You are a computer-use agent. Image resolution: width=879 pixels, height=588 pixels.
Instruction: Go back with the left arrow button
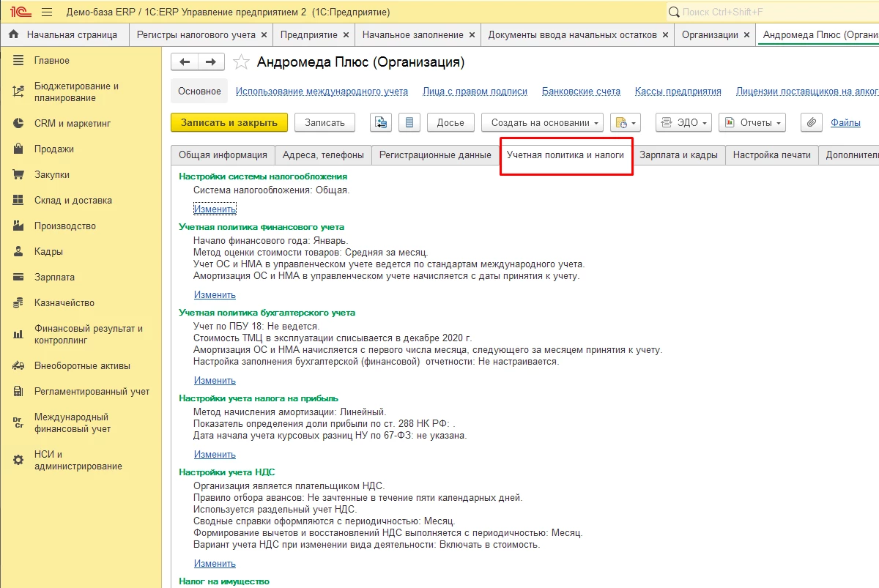point(185,62)
